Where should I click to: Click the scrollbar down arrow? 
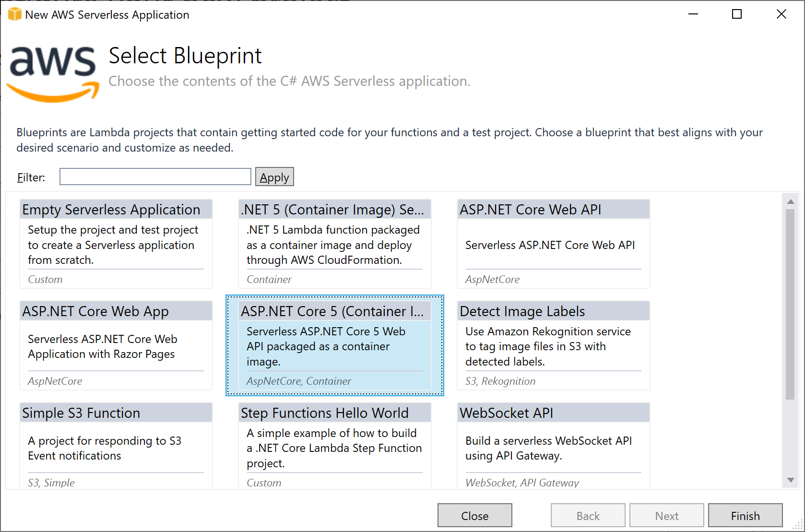click(x=791, y=480)
